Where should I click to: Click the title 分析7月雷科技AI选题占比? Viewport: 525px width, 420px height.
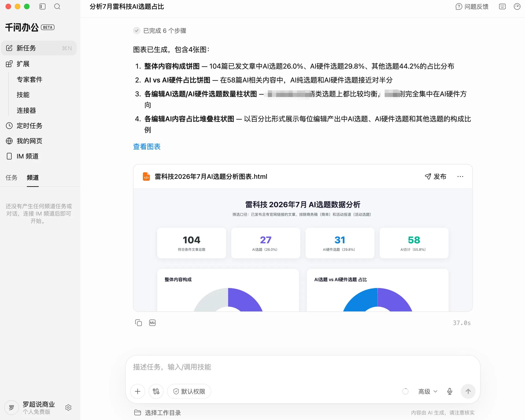(x=127, y=6)
